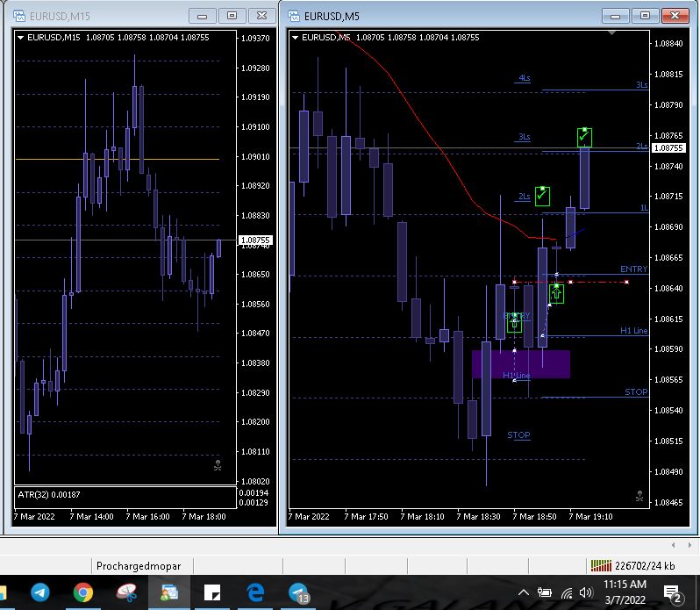Click the Prochargedmopar profile in status bar
This screenshot has width=700, height=610.
(139, 566)
